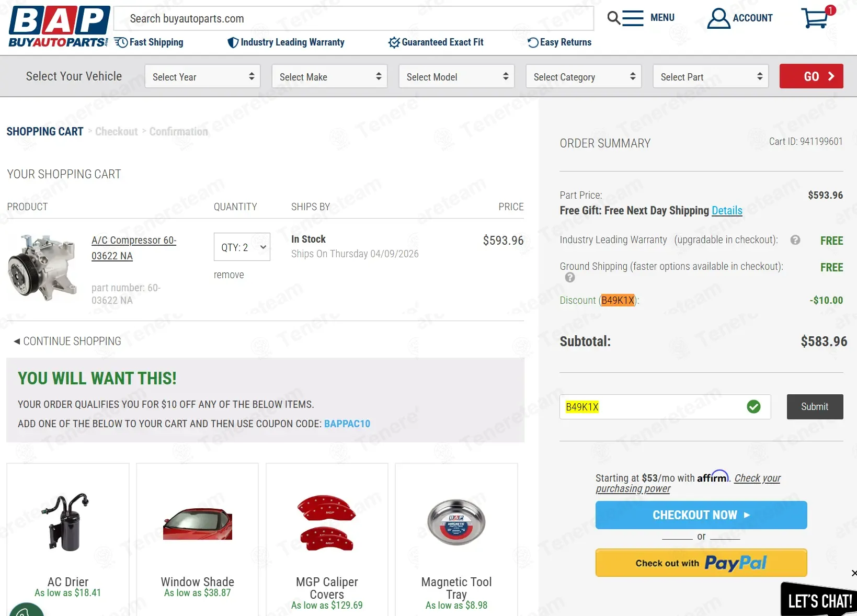Open the Account profile icon
This screenshot has width=857, height=616.
(718, 18)
